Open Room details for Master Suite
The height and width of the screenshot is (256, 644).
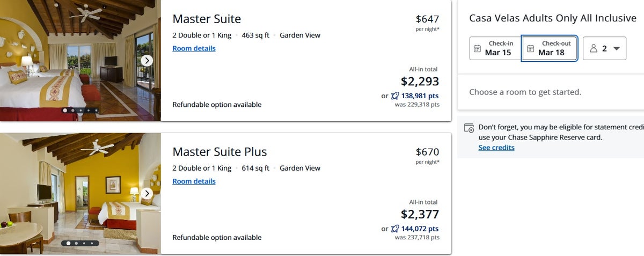[194, 48]
